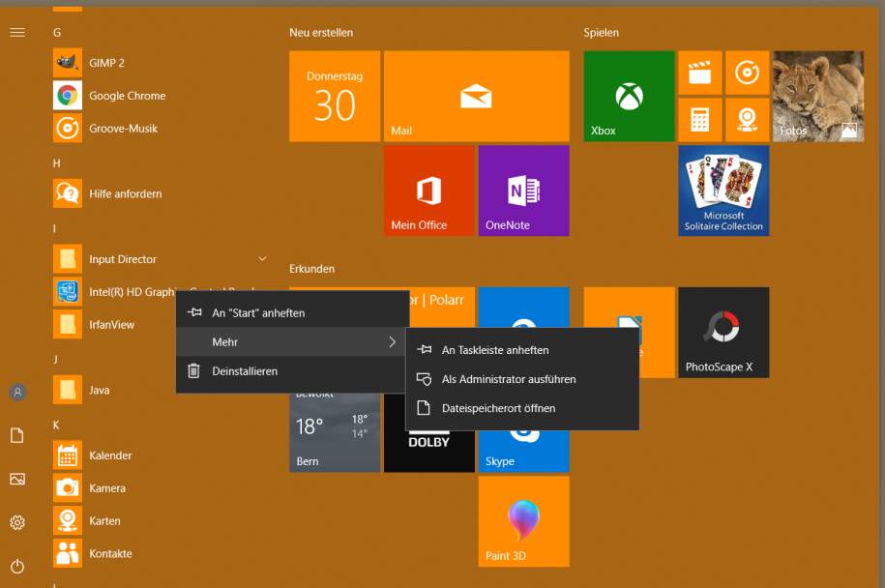Viewport: 885px width, 588px height.
Task: Open settings via the gear icon
Action: [x=17, y=523]
